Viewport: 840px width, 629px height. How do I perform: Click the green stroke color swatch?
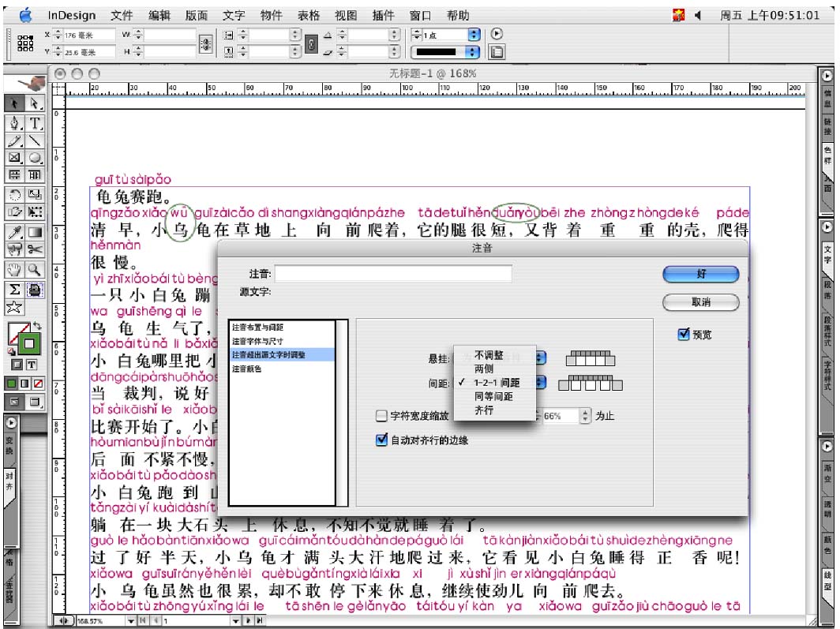pyautogui.click(x=31, y=344)
